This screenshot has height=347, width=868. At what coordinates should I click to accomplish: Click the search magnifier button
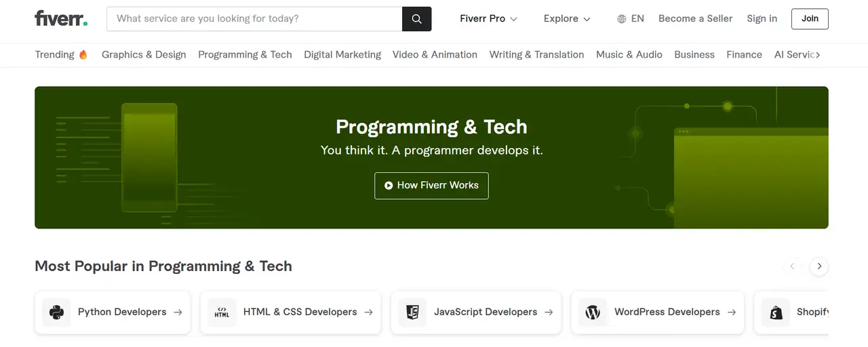pyautogui.click(x=417, y=19)
